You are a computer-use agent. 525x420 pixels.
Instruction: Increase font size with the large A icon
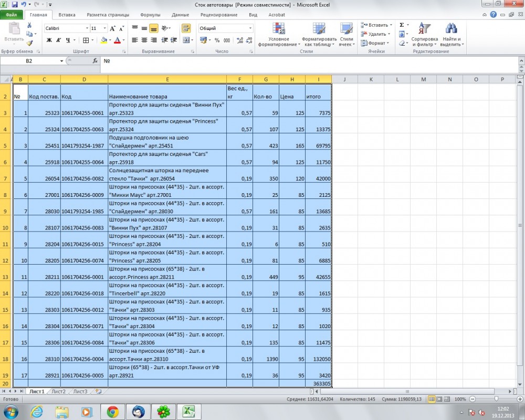[113, 28]
